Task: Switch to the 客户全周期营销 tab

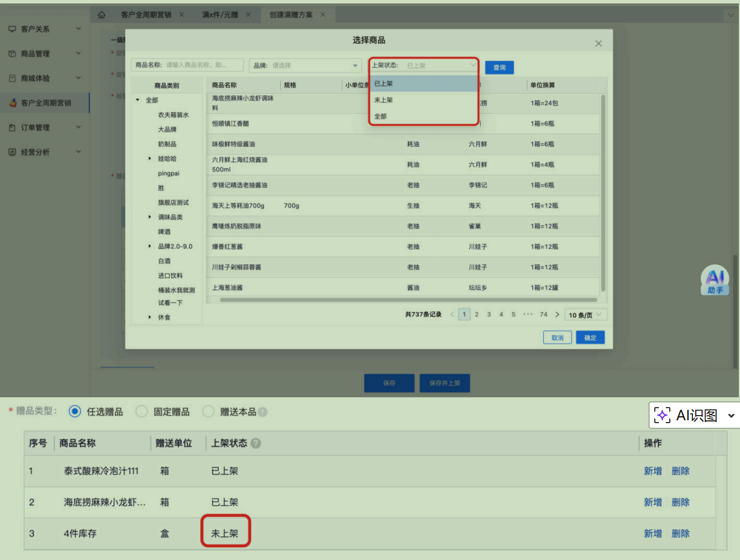Action: coord(146,15)
